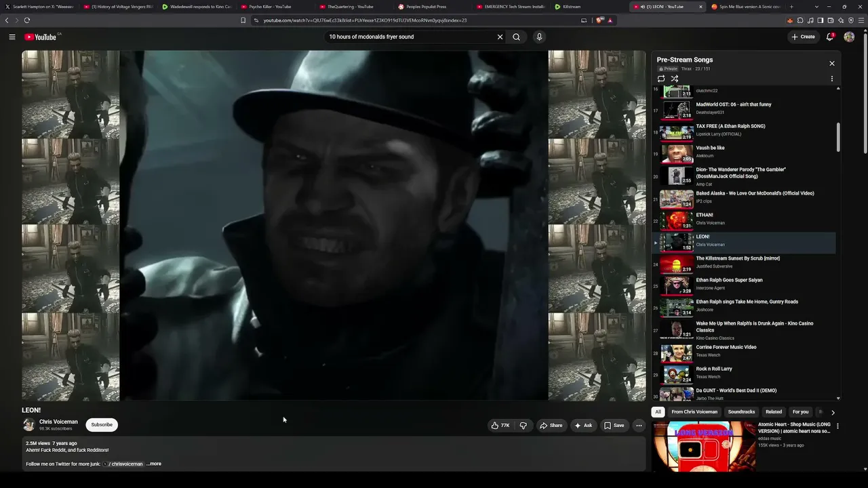Play Rock n Roll Larry from playlist

(745, 373)
